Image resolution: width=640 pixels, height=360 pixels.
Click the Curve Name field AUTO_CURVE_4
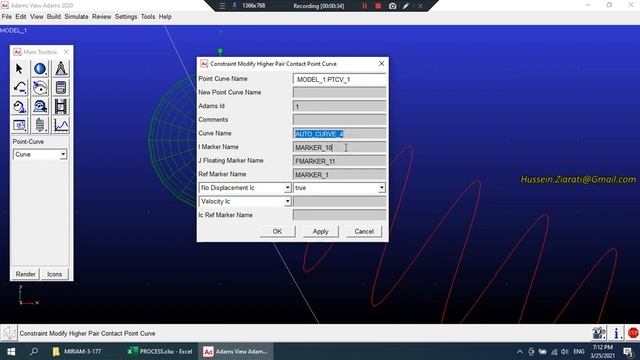coord(339,133)
